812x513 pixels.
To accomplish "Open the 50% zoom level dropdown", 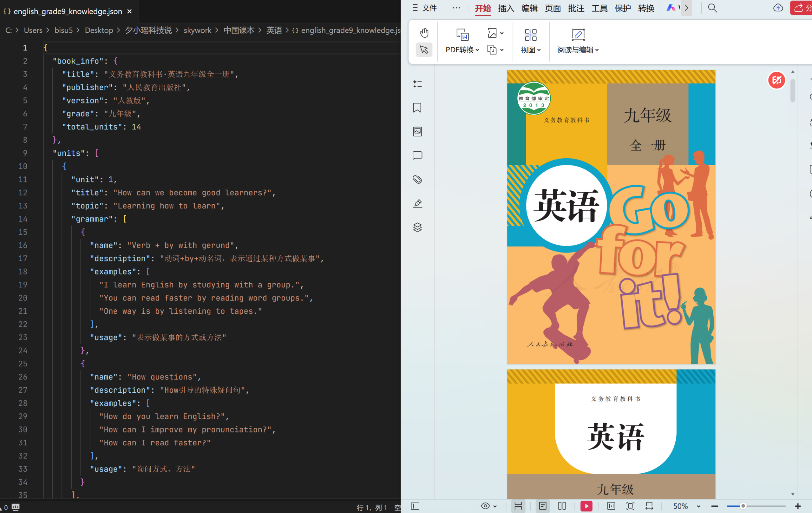I will pos(684,506).
